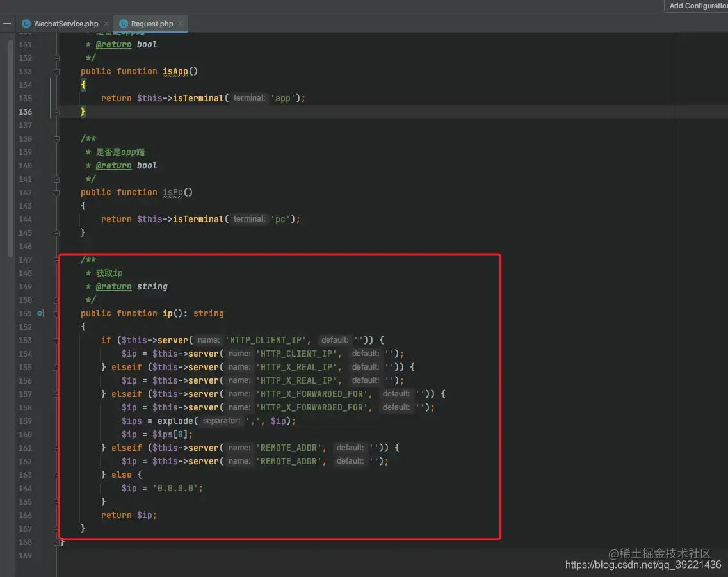Fold the class closing brace at line 168
Screen dimensions: 728x577
point(56,542)
